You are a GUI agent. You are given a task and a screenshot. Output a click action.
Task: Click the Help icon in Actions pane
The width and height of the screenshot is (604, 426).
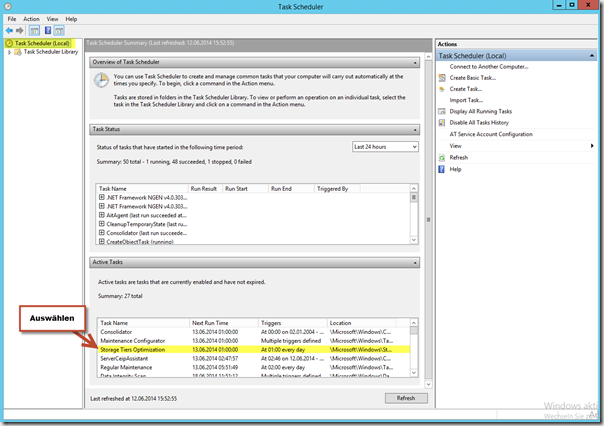pos(442,169)
